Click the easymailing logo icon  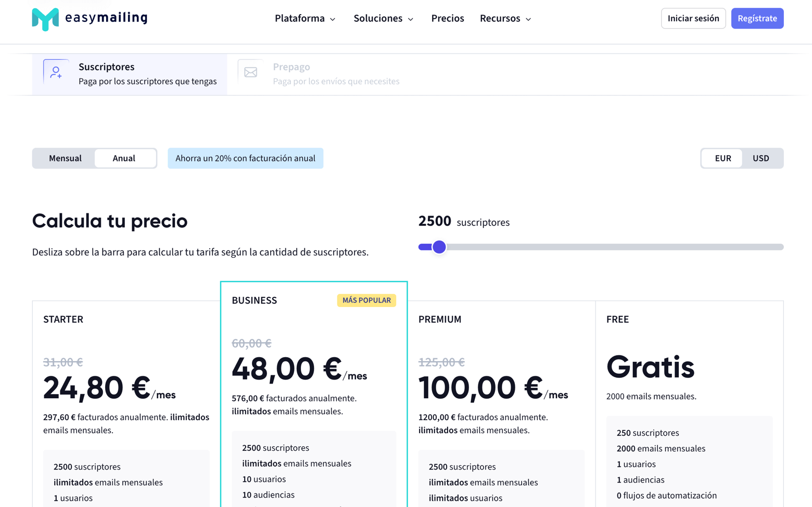click(x=46, y=18)
